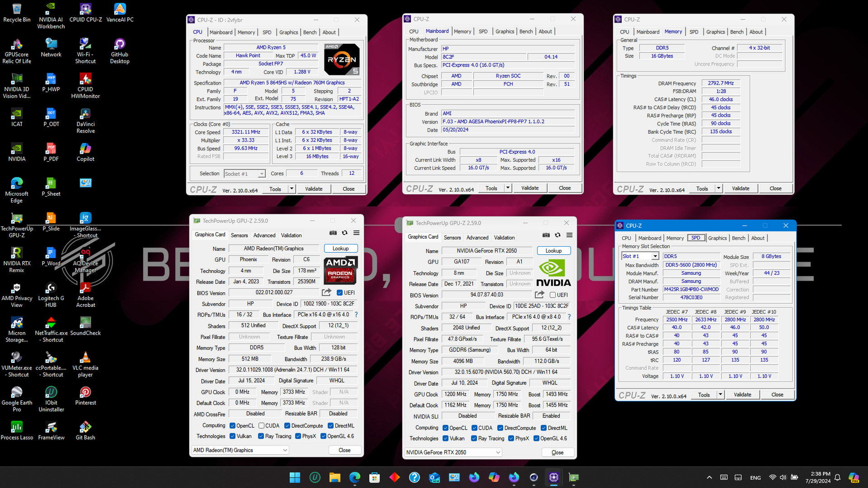Launch CPUID HWMonitor desktop shortcut
The width and height of the screenshot is (868, 488).
[x=85, y=85]
